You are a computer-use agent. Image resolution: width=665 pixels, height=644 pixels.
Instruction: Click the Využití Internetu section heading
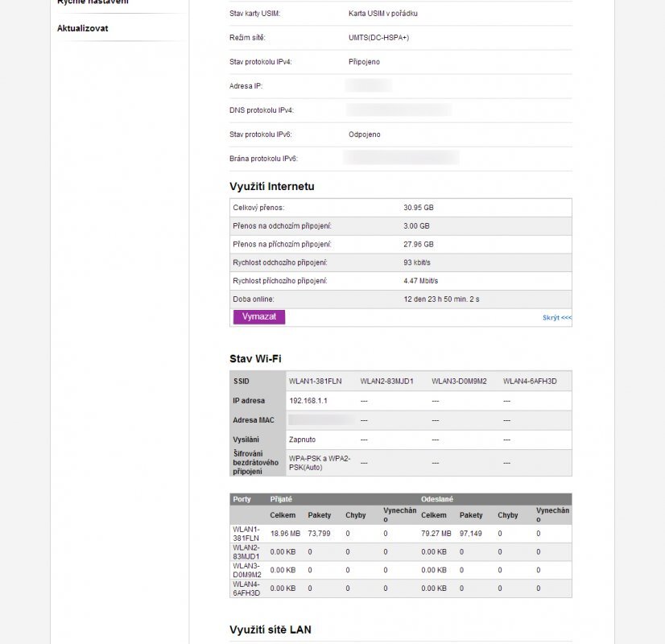pos(271,187)
